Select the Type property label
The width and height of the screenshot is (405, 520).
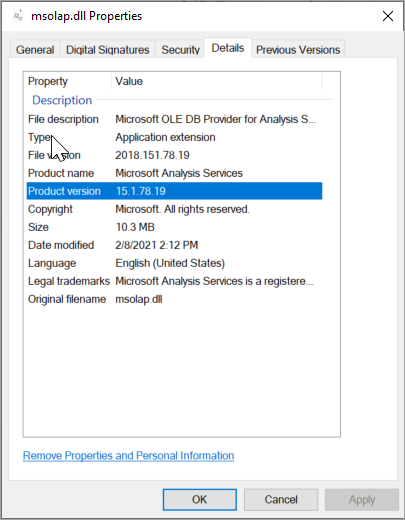40,137
